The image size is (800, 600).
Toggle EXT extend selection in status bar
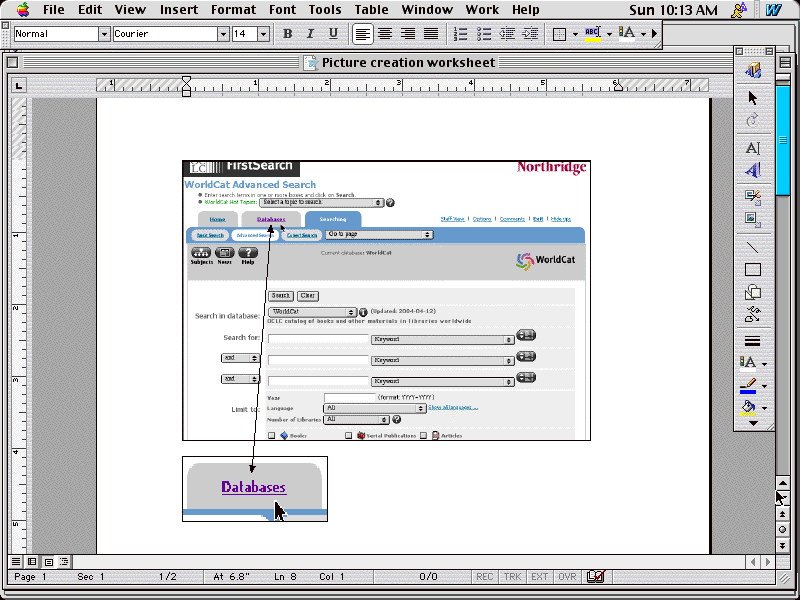pyautogui.click(x=539, y=577)
